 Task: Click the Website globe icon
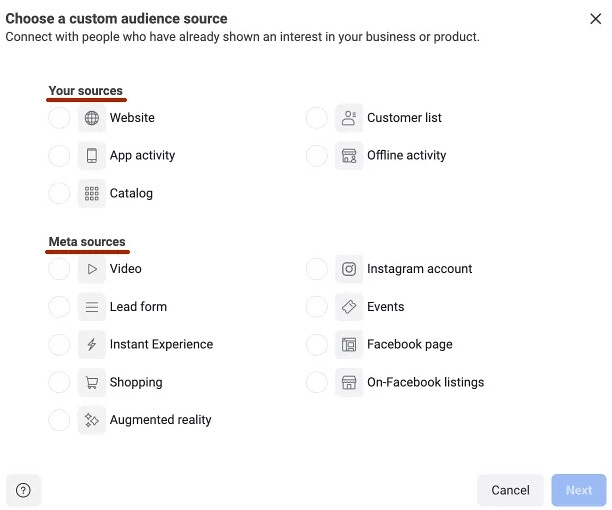pyautogui.click(x=92, y=118)
